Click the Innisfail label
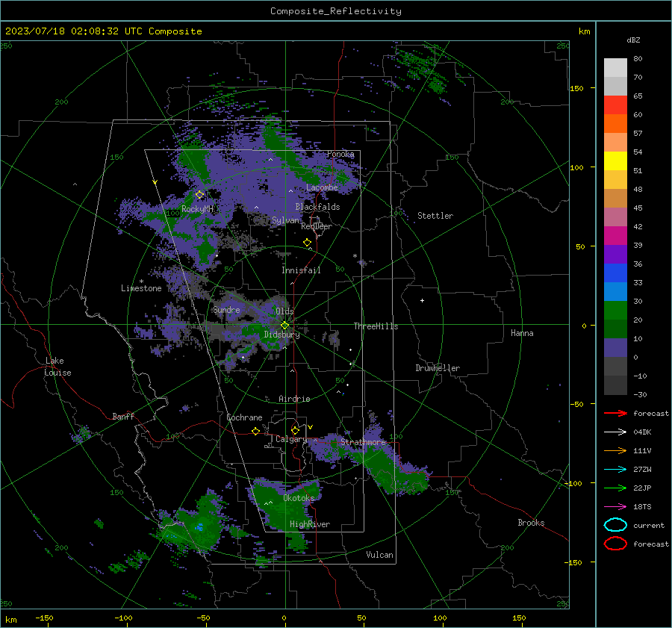The image size is (672, 628). click(301, 270)
